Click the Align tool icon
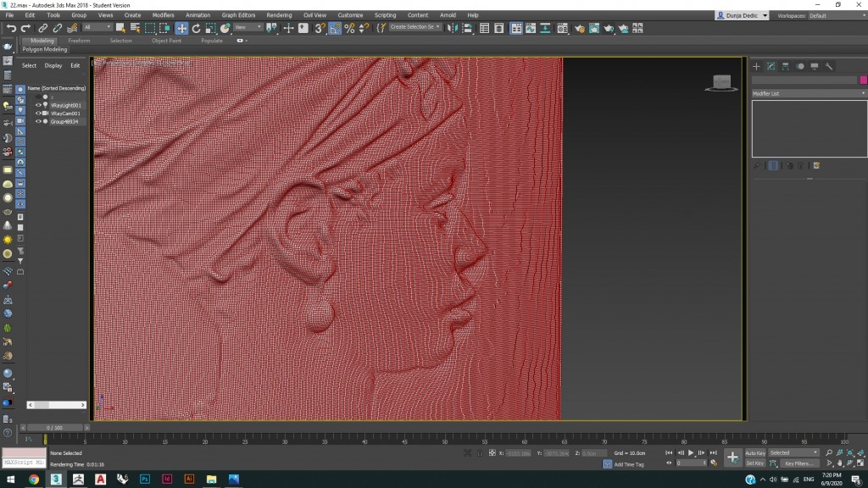 coord(467,28)
